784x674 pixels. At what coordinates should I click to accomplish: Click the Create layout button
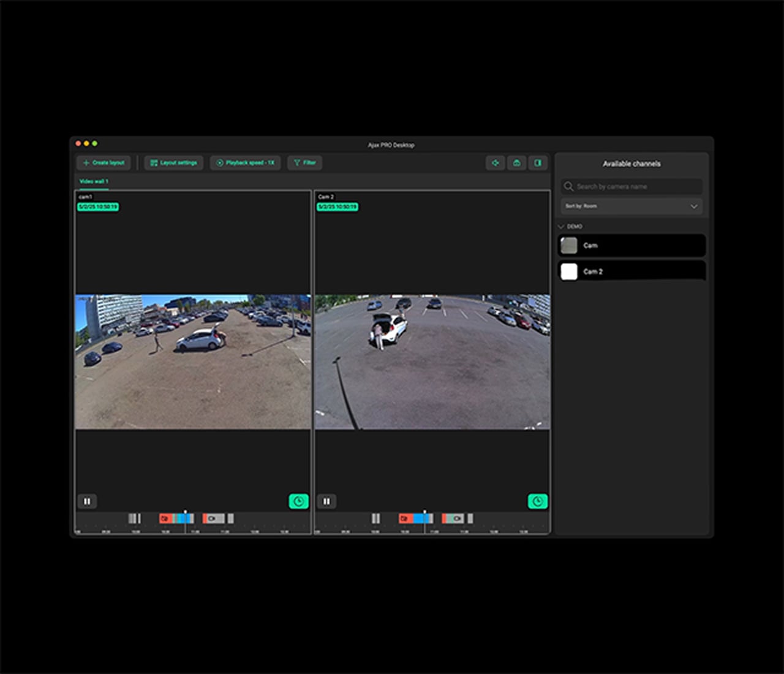click(x=104, y=162)
